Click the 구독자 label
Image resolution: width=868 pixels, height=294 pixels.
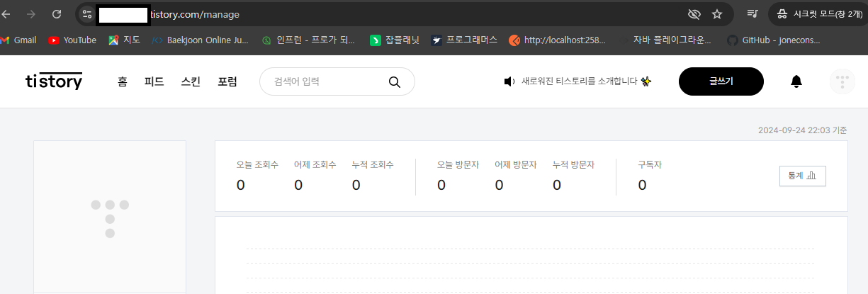tap(650, 164)
